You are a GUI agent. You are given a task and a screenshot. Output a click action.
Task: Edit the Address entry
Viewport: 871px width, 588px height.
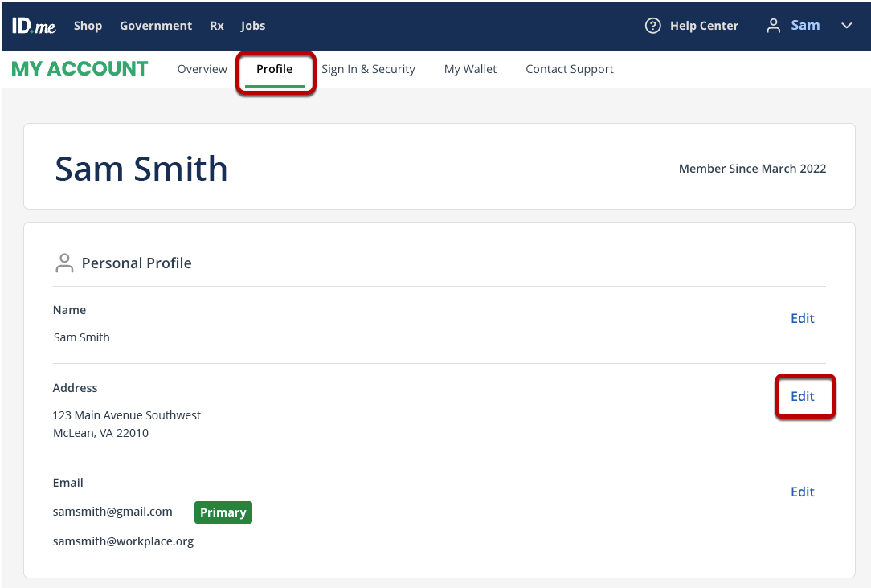[802, 396]
